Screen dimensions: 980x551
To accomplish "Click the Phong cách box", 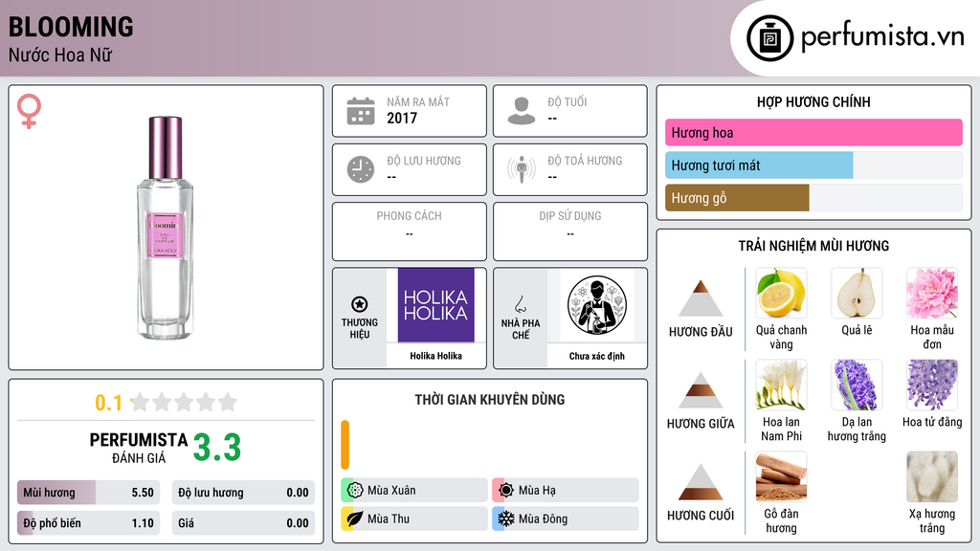I will (410, 231).
